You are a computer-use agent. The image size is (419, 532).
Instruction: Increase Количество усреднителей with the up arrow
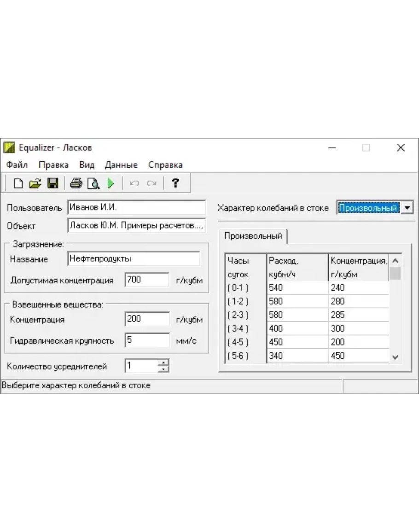[x=163, y=362]
